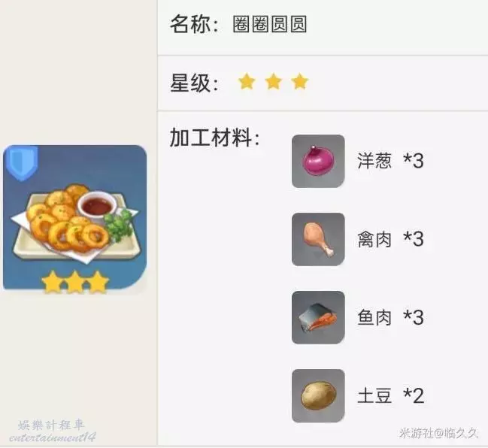Click the dish name 圈圈圆圆

tap(270, 24)
